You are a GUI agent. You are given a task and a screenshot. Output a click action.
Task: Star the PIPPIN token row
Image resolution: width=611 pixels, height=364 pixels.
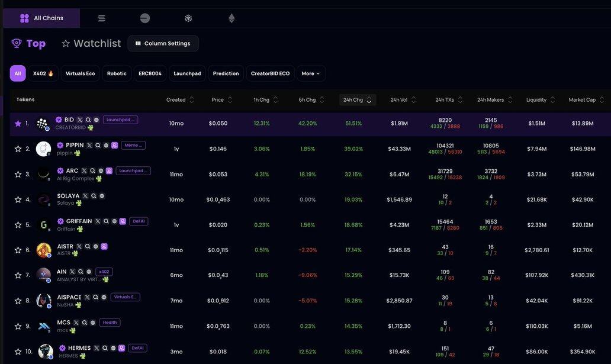(x=18, y=149)
